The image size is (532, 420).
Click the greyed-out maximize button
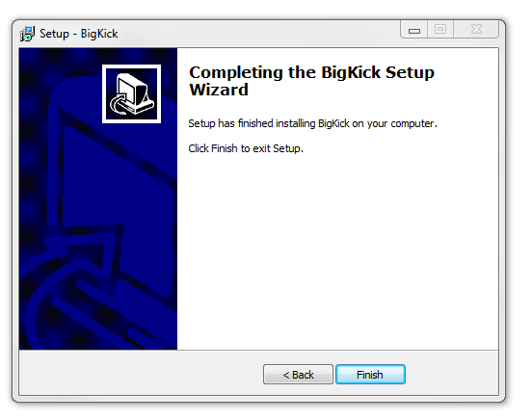440,30
